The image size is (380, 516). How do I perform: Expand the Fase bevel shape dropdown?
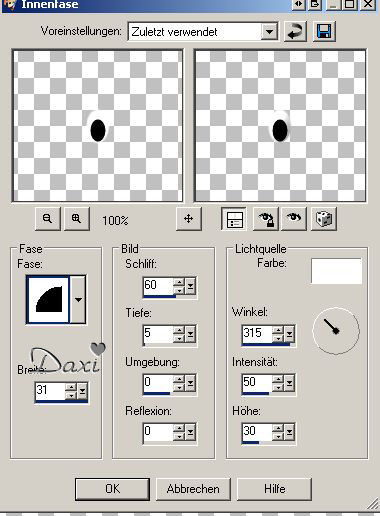click(x=78, y=299)
